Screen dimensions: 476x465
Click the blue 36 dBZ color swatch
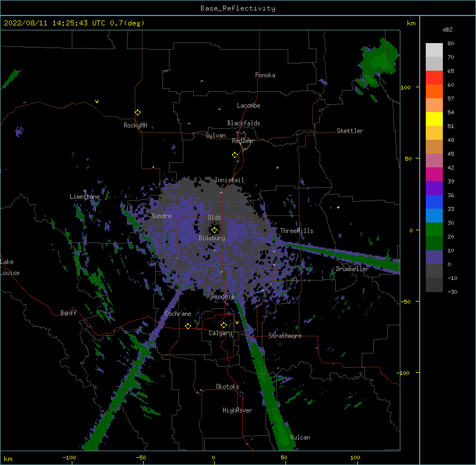point(434,202)
